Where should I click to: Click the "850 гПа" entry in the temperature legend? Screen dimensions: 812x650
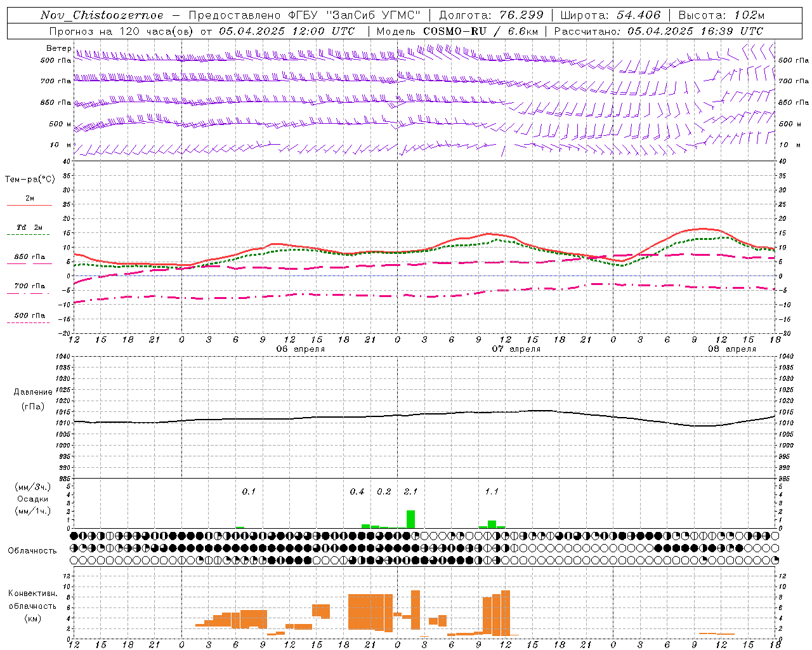click(30, 257)
